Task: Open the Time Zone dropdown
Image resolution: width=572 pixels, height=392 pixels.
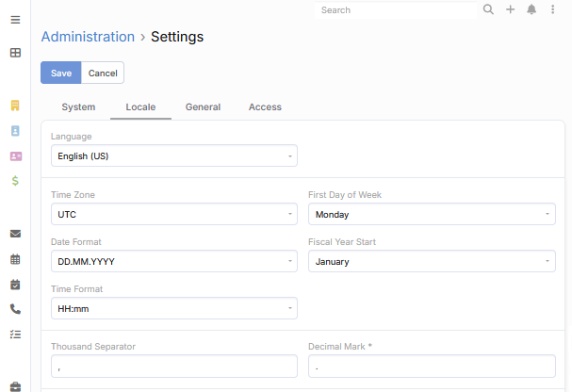Action: tap(173, 214)
